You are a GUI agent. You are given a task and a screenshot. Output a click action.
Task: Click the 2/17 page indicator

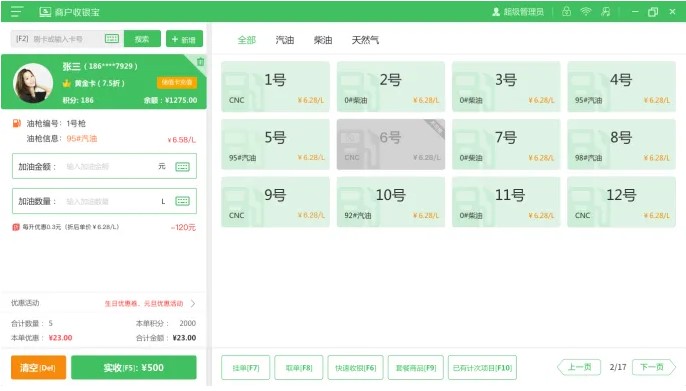tap(618, 367)
